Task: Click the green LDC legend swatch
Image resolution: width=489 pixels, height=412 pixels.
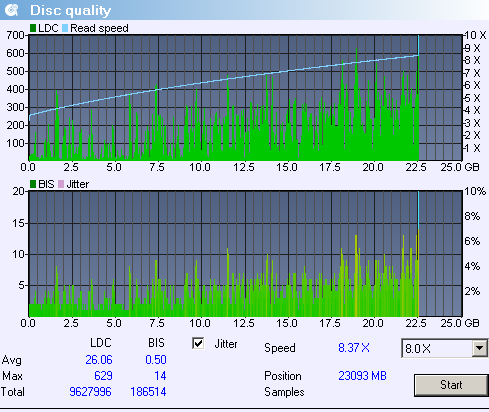Action: [33, 28]
